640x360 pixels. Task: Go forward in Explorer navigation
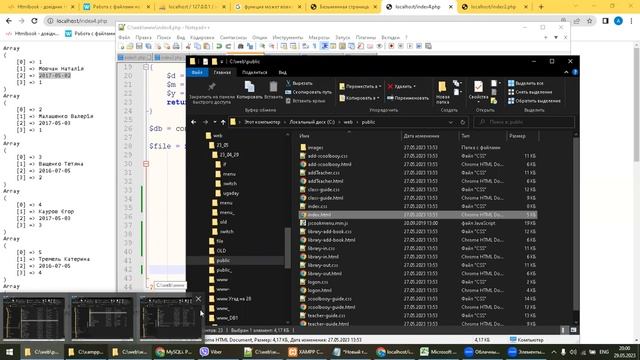coord(205,122)
